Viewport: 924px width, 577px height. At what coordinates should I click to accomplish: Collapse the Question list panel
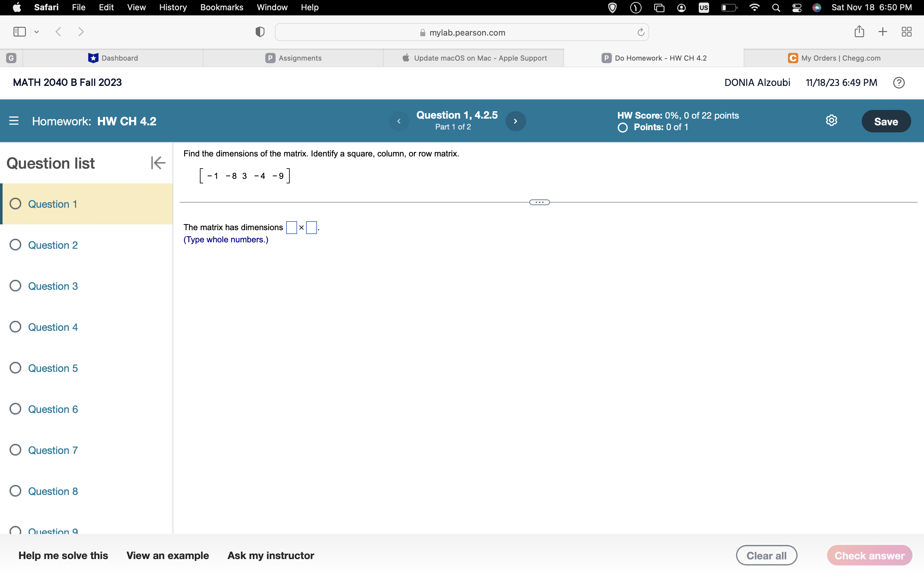click(x=158, y=163)
